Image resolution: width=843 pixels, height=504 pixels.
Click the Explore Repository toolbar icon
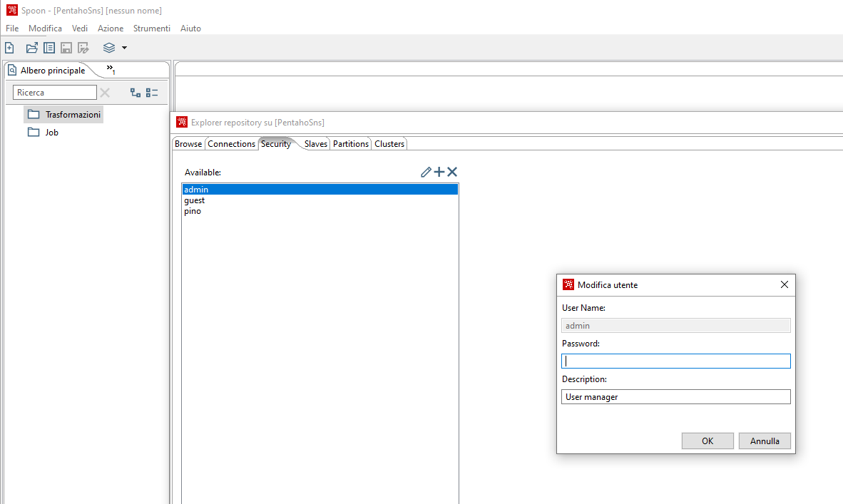point(48,47)
